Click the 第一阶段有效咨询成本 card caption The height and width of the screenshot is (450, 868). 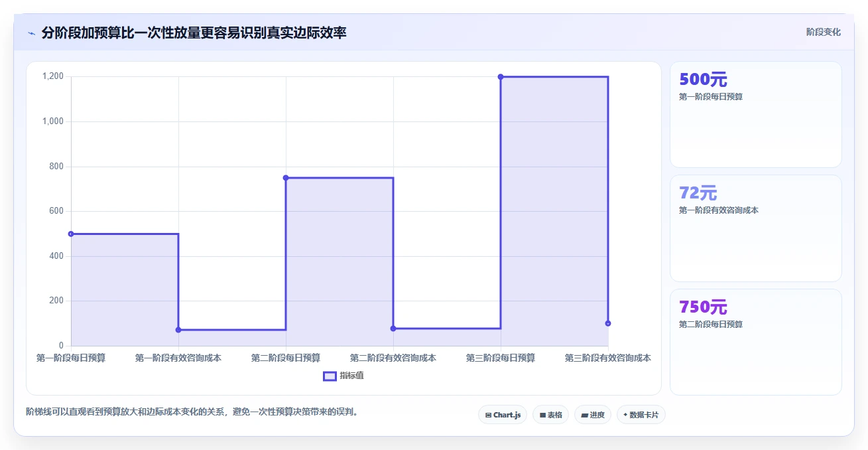[719, 210]
